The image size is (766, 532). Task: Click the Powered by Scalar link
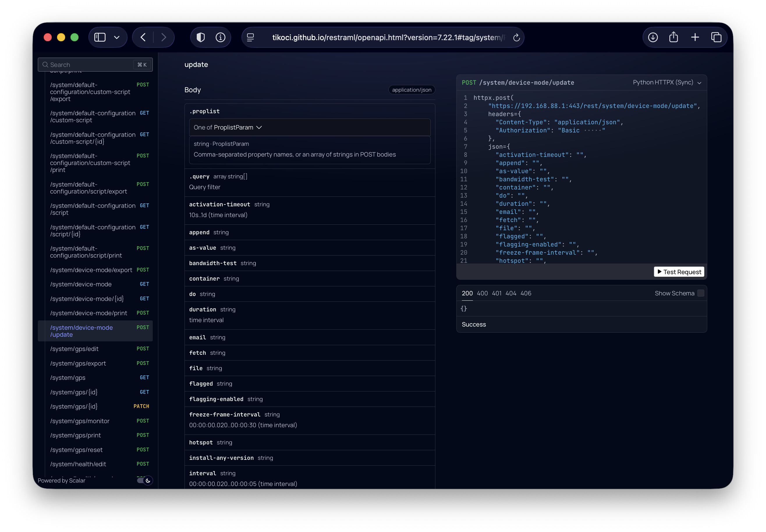click(x=62, y=480)
